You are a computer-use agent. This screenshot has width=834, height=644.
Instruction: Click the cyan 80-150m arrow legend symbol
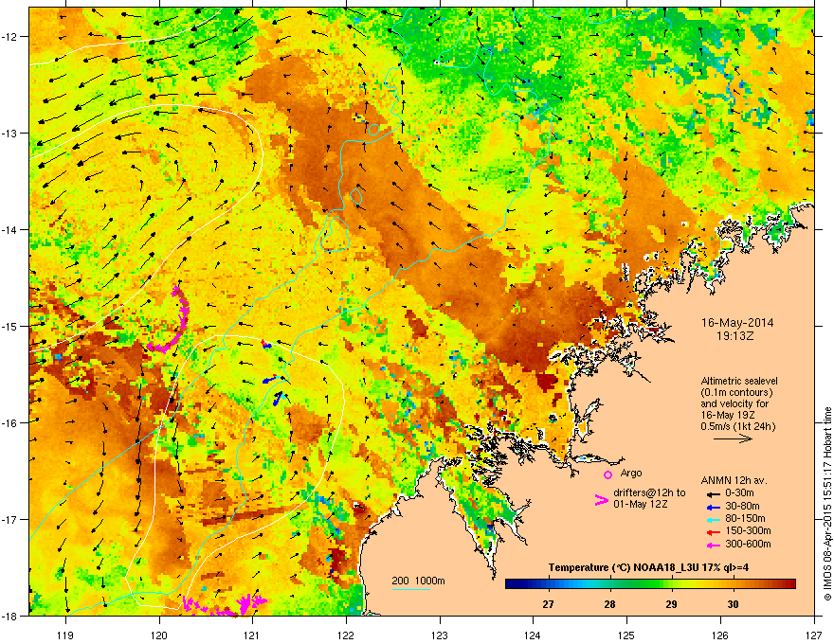pos(714,519)
